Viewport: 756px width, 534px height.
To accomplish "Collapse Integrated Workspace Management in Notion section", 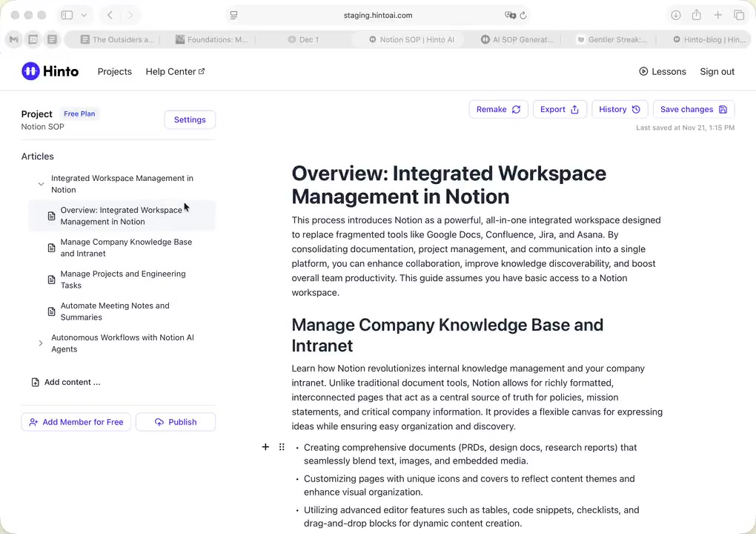I will (41, 184).
